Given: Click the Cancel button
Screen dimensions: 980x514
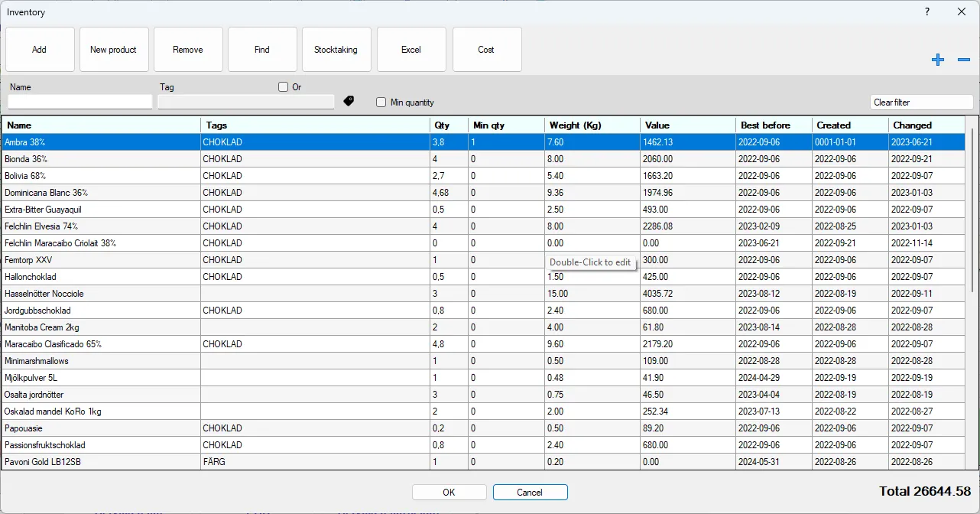Looking at the screenshot, I should 530,493.
